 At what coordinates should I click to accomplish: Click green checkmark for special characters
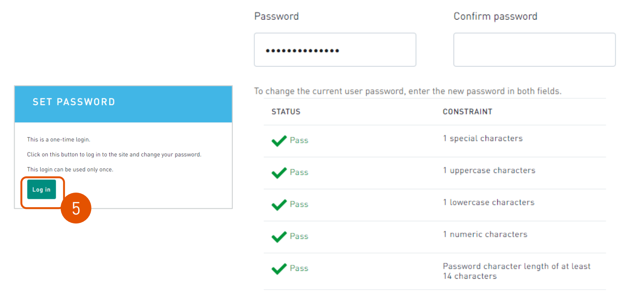click(279, 141)
